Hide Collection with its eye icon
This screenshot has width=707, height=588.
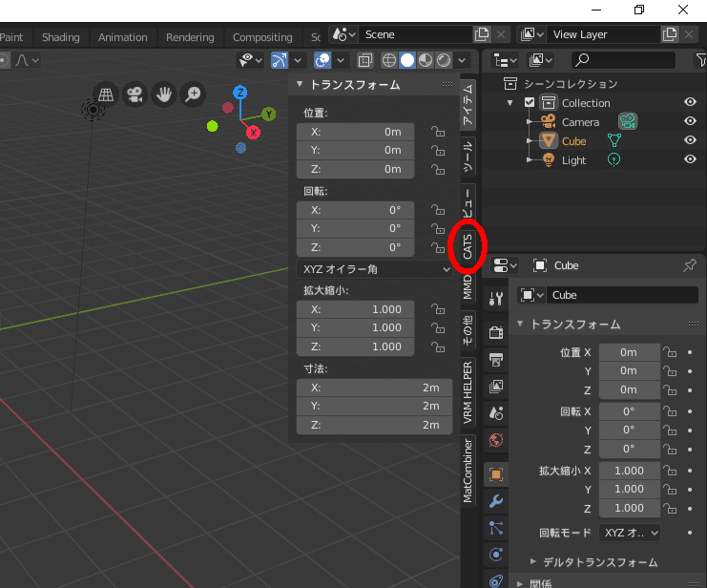tap(690, 102)
